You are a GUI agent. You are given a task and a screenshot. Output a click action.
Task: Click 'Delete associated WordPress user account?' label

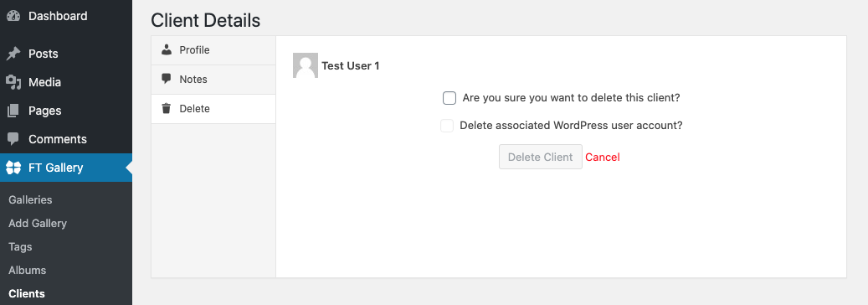click(572, 126)
